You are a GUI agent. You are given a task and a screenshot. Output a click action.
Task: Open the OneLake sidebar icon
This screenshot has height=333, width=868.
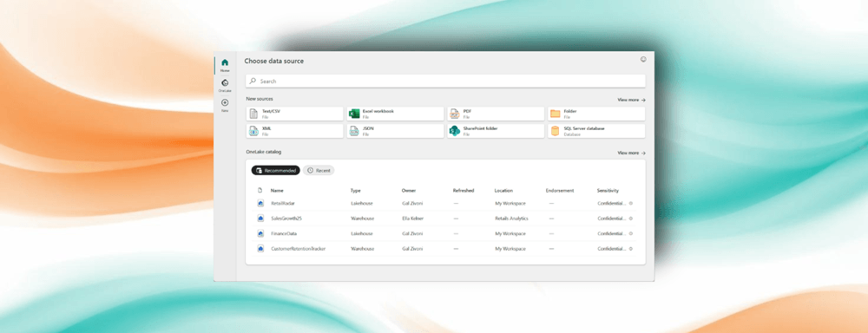tap(225, 85)
